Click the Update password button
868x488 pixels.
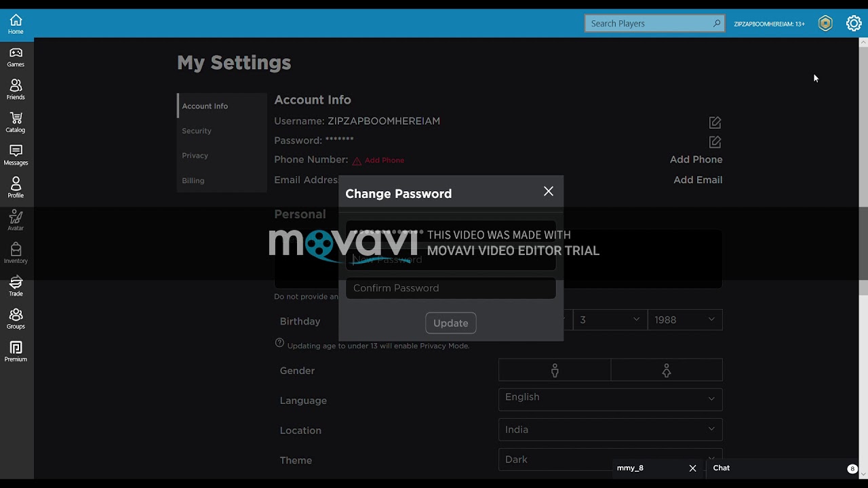(451, 323)
